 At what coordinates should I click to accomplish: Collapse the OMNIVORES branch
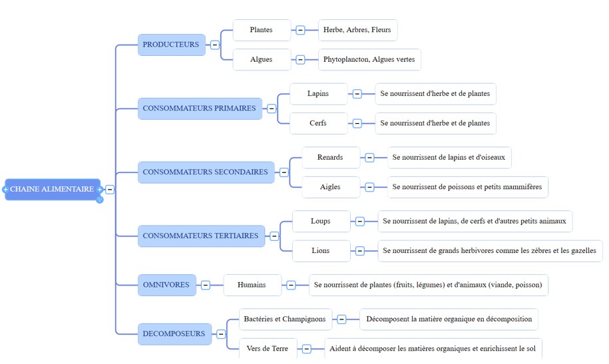pyautogui.click(x=206, y=285)
